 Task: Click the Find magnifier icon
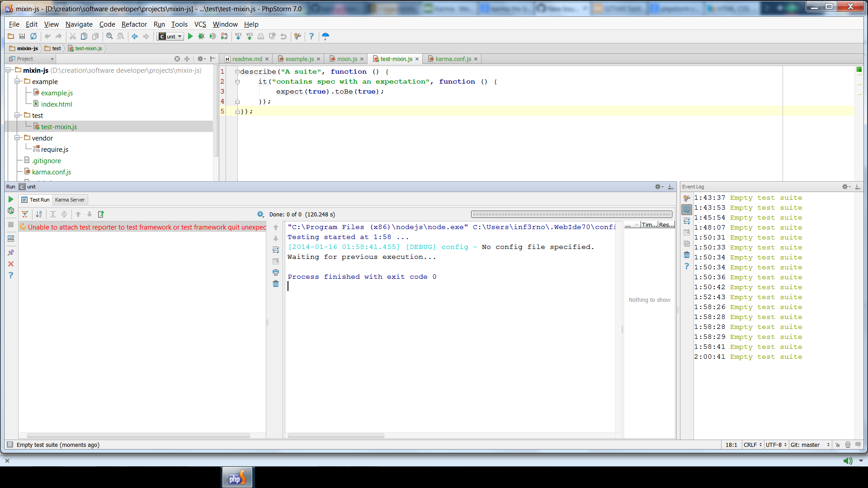109,36
